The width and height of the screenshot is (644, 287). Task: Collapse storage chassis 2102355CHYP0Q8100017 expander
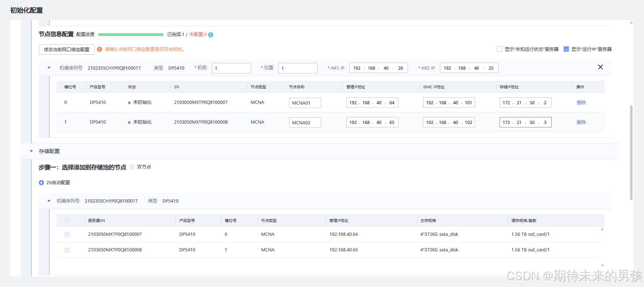click(49, 201)
